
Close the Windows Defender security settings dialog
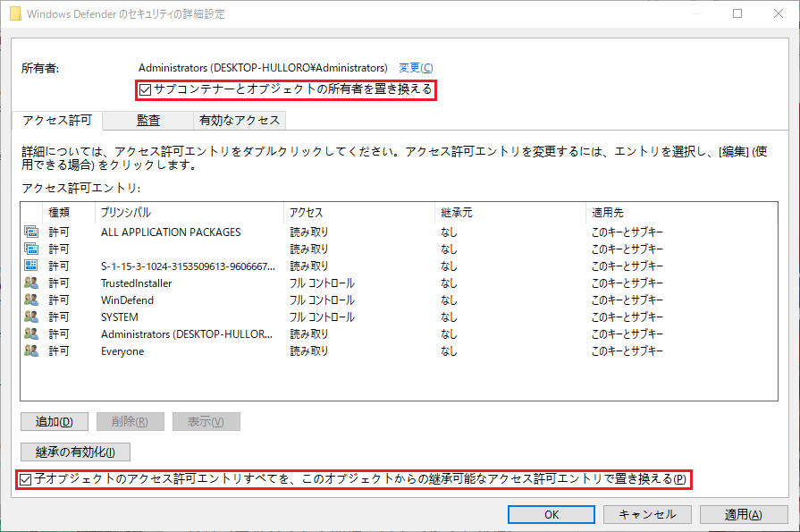[778, 13]
